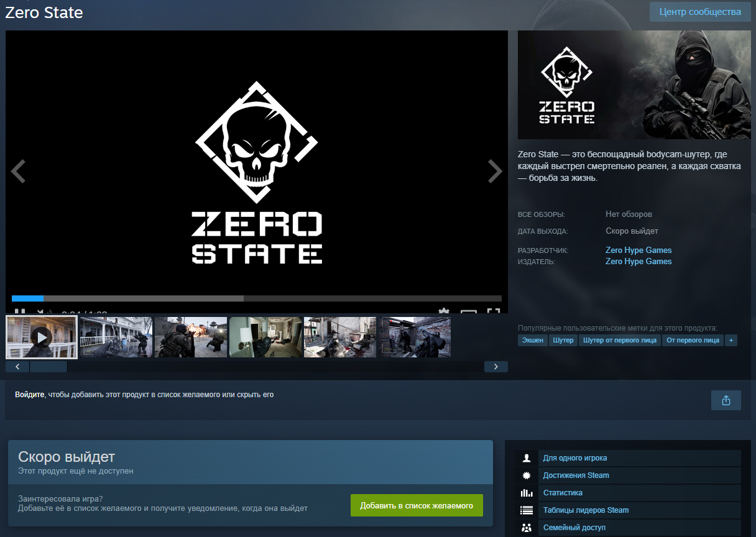Select the indoor lamp room screenshot thumbnail
The height and width of the screenshot is (537, 756).
[x=265, y=337]
